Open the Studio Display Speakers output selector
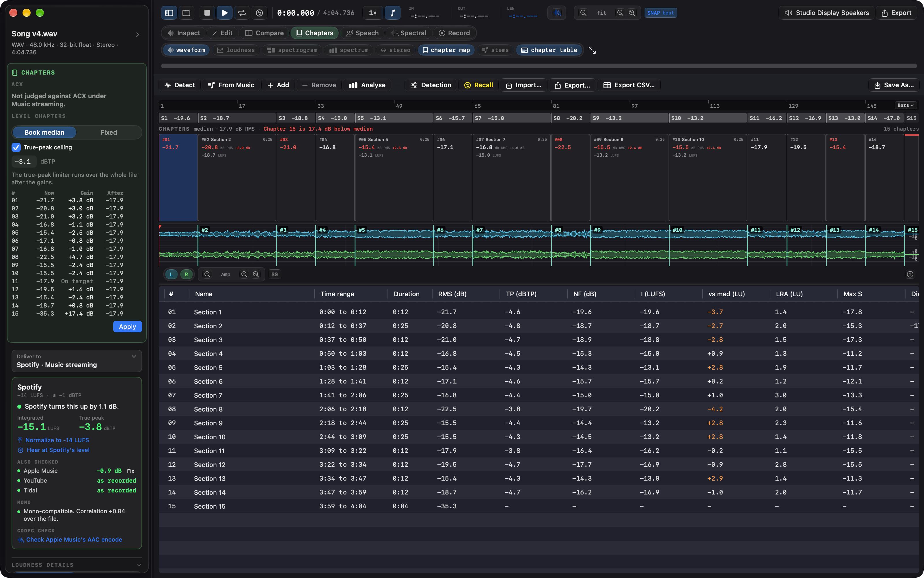The width and height of the screenshot is (924, 578). coord(827,13)
